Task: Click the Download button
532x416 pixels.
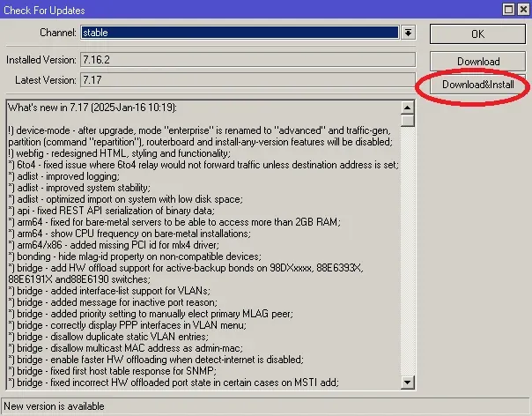Action: (x=477, y=62)
